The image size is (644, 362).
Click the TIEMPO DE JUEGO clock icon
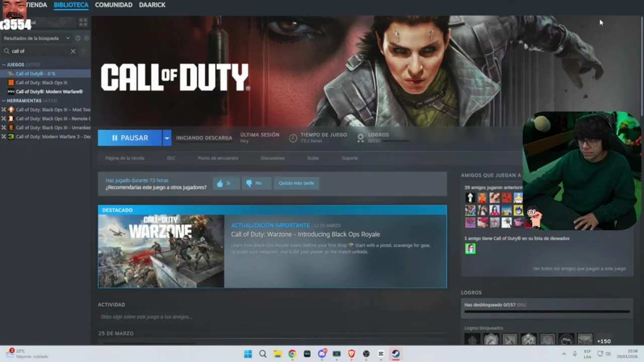(293, 138)
